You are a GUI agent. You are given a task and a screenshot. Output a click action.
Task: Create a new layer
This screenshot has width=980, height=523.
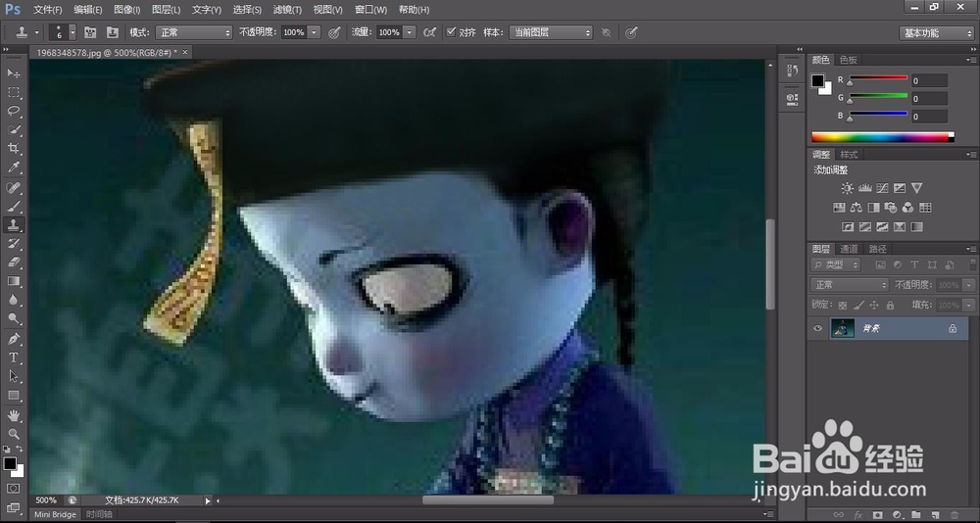coord(935,515)
